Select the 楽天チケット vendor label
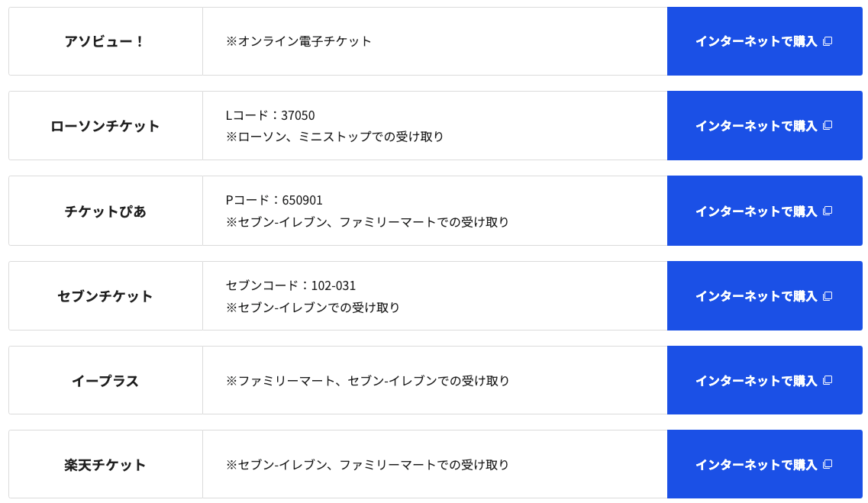The height and width of the screenshot is (503, 868). pyautogui.click(x=105, y=465)
